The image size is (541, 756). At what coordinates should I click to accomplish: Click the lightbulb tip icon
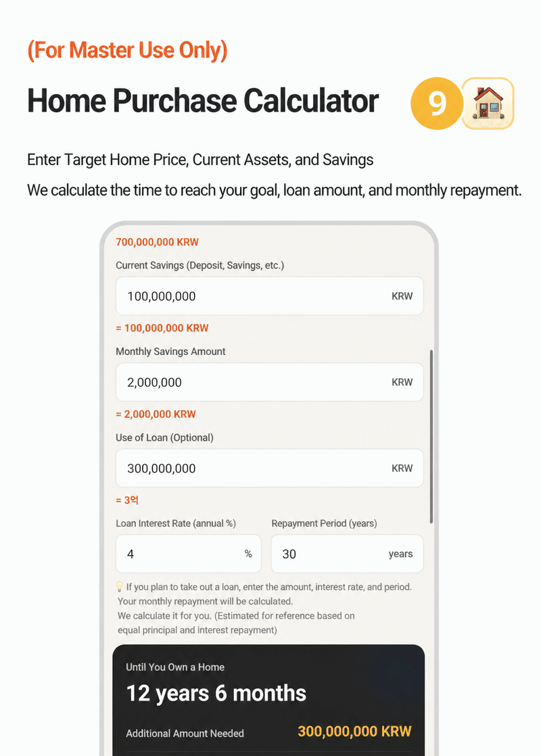point(120,587)
